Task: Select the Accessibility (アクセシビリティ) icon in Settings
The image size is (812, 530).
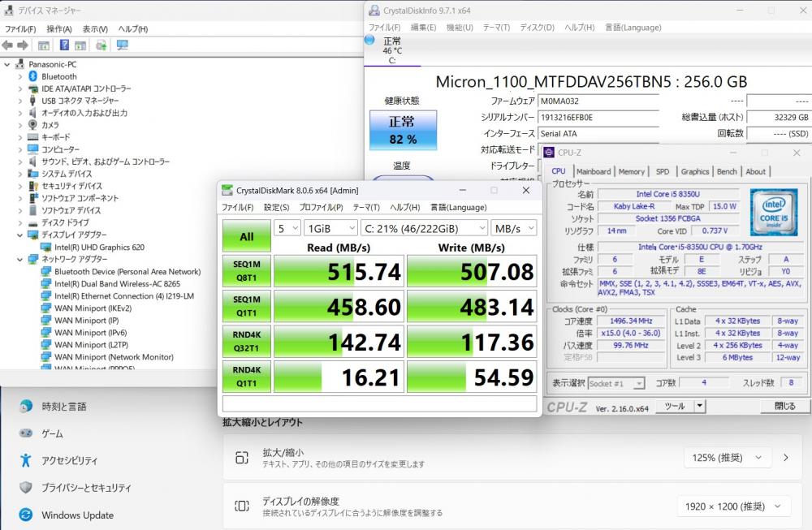Action: pyautogui.click(x=26, y=460)
